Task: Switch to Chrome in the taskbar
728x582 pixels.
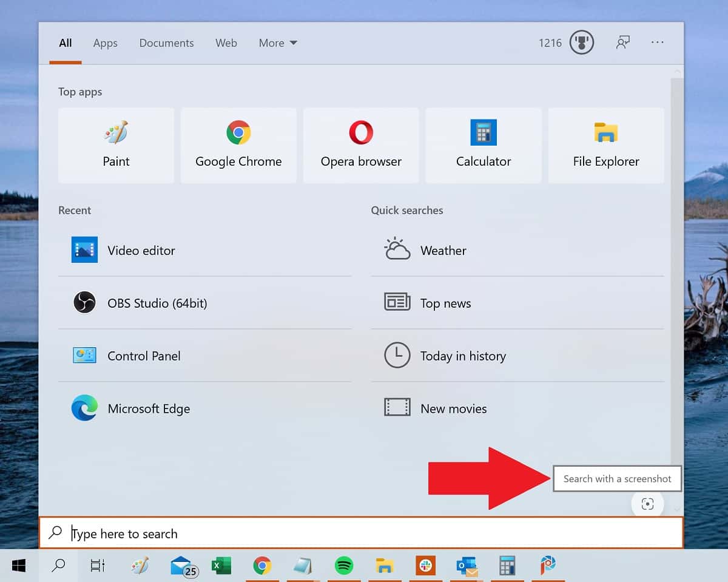Action: tap(262, 566)
